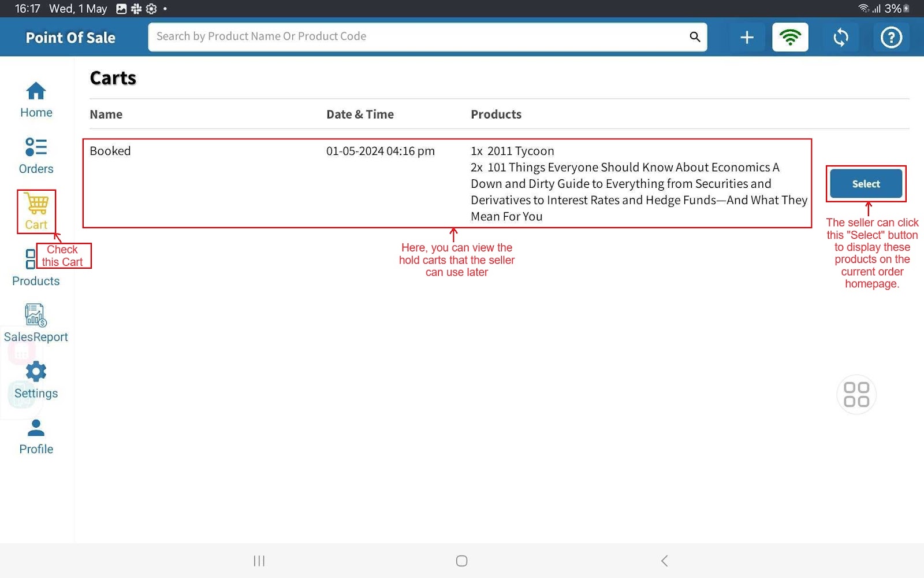
Task: Tap the floating four-squares grid button
Action: (x=856, y=395)
